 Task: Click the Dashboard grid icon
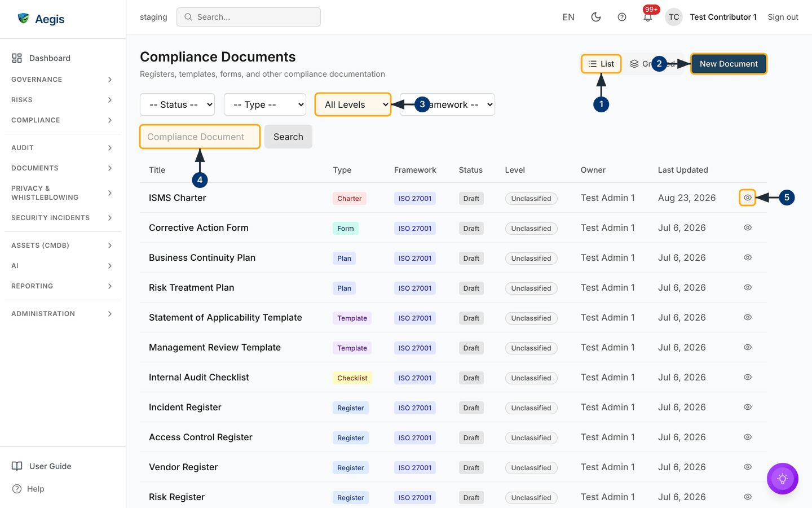17,58
